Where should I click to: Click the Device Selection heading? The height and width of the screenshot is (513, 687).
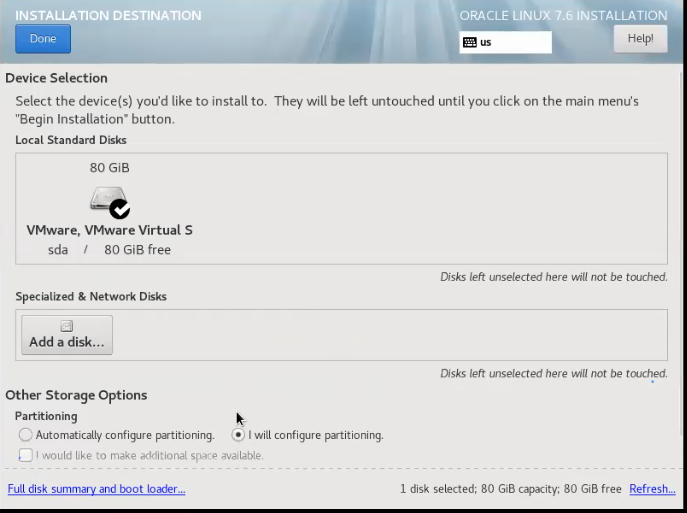(57, 78)
